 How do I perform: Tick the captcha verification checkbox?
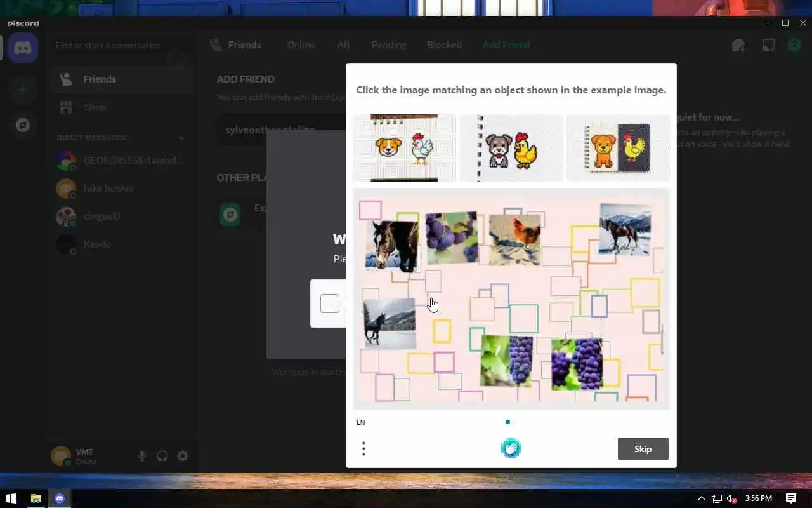329,304
